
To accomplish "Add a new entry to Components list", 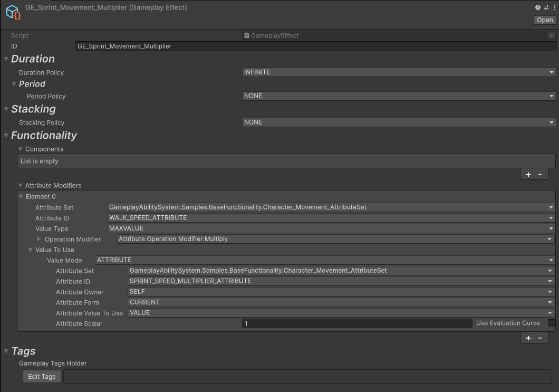I will pos(528,174).
